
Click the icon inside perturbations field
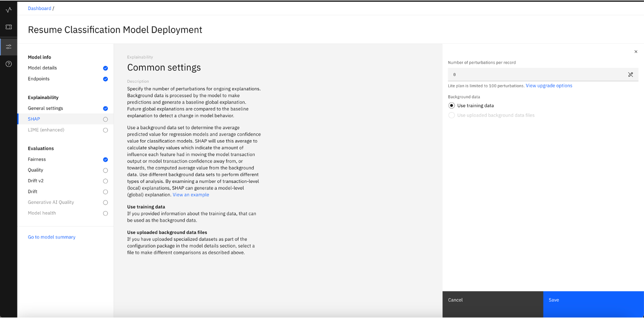(630, 75)
